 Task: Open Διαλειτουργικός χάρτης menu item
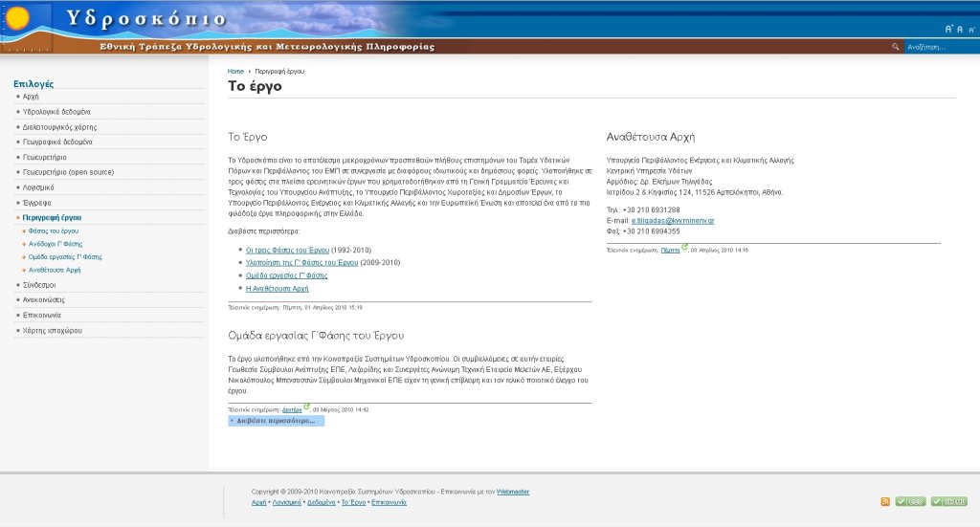tap(60, 127)
